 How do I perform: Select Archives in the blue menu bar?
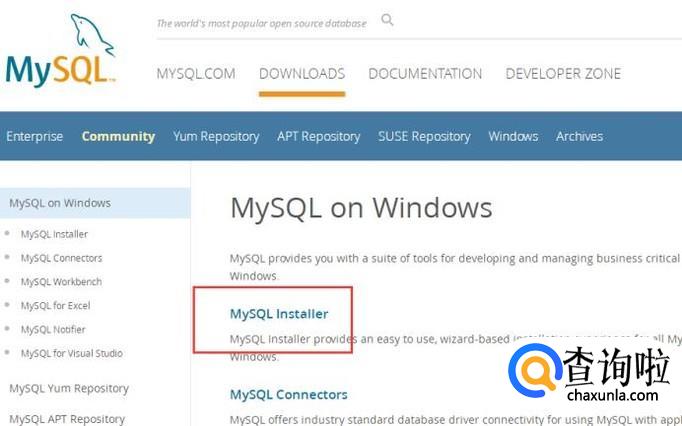pos(579,136)
